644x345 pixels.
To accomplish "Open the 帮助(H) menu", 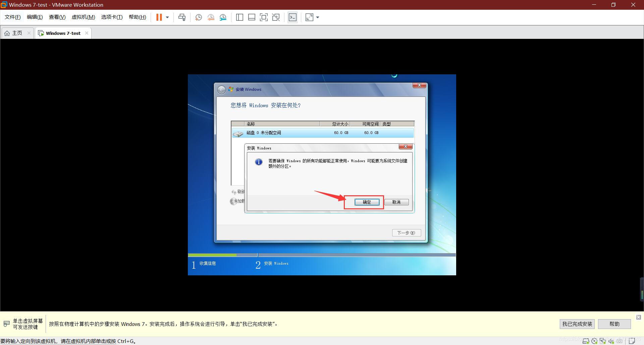I will click(138, 17).
